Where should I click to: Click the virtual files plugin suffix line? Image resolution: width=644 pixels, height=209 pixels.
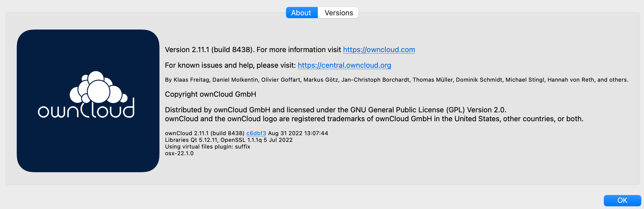point(208,146)
